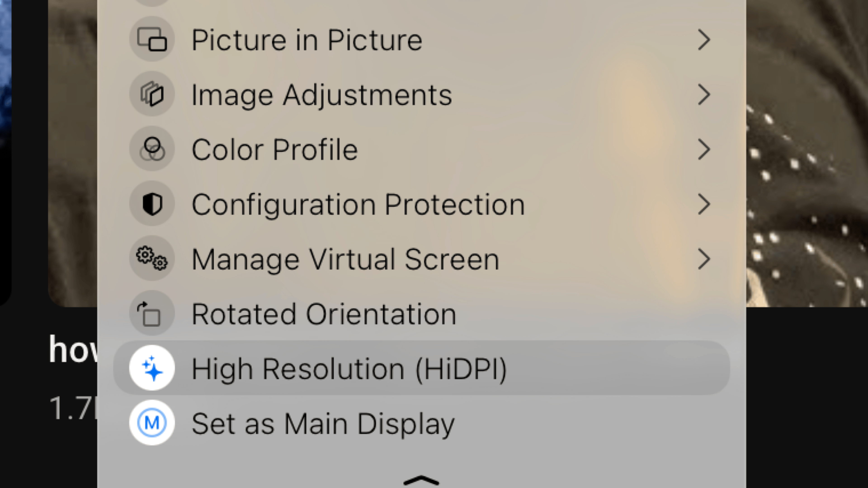The height and width of the screenshot is (488, 868).
Task: Click the Image Adjustments icon
Action: coord(152,94)
